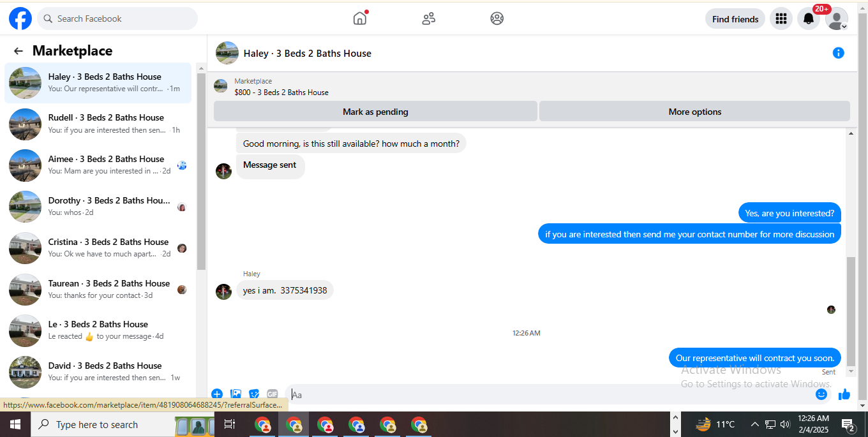The image size is (868, 437).
Task: Click Haley's chat header title
Action: 308,54
